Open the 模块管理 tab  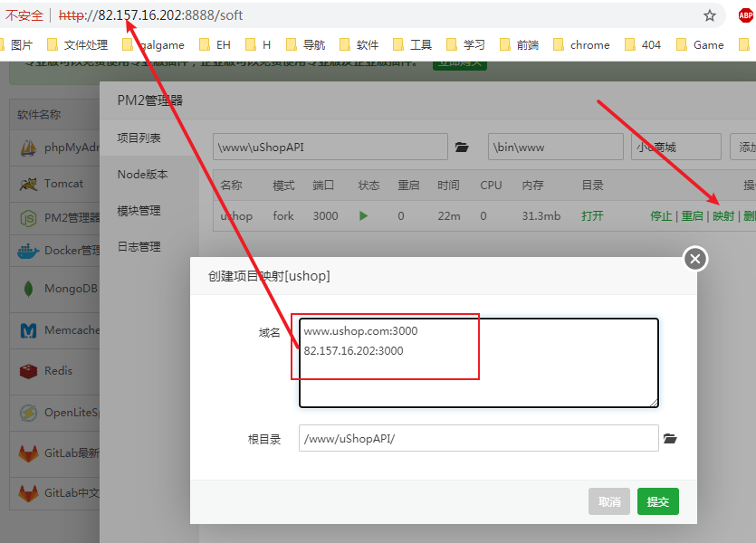(x=139, y=210)
